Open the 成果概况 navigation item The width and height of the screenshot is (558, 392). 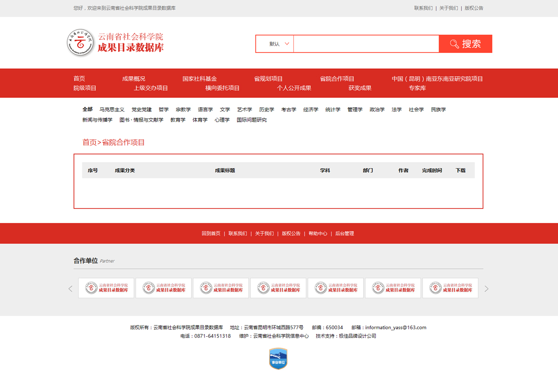coord(133,78)
